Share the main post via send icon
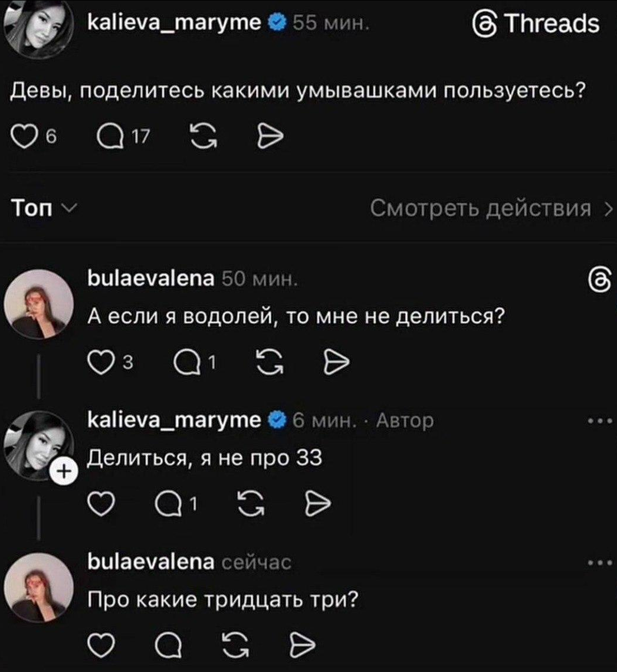617x672 pixels. coord(270,137)
